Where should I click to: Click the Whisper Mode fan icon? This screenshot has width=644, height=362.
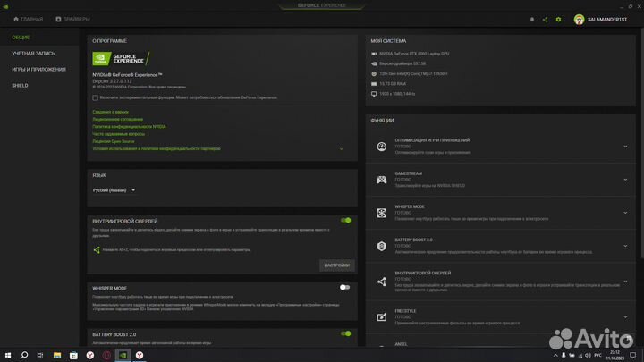[381, 213]
